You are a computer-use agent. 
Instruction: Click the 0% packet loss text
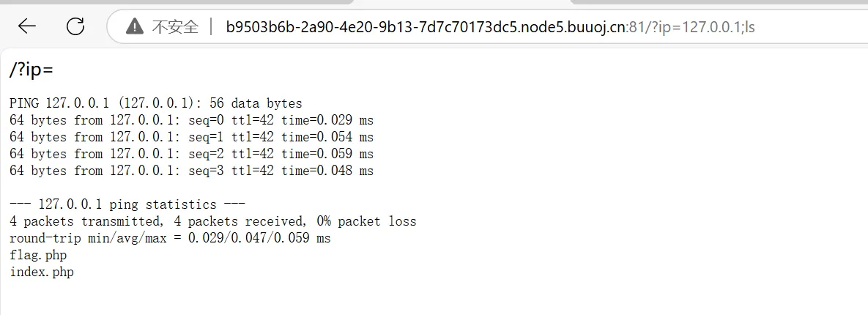[x=366, y=221]
